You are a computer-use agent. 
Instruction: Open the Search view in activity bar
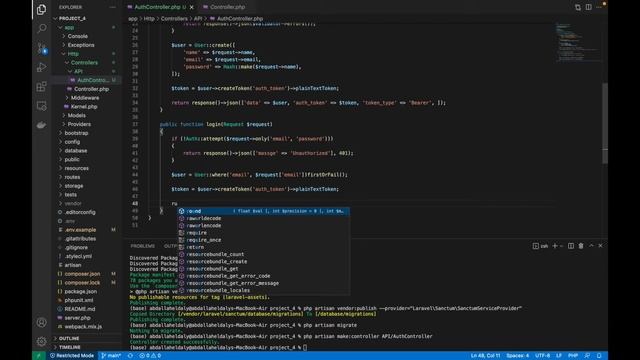pos(41,29)
